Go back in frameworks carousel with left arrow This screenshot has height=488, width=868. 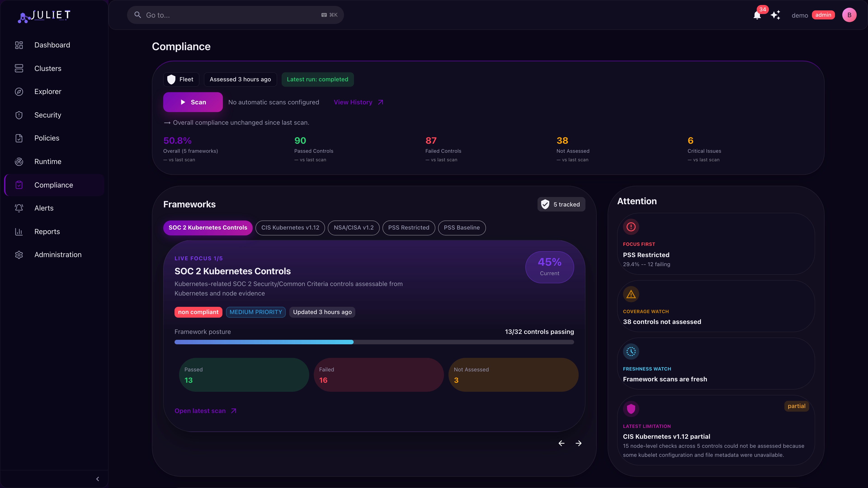point(561,443)
